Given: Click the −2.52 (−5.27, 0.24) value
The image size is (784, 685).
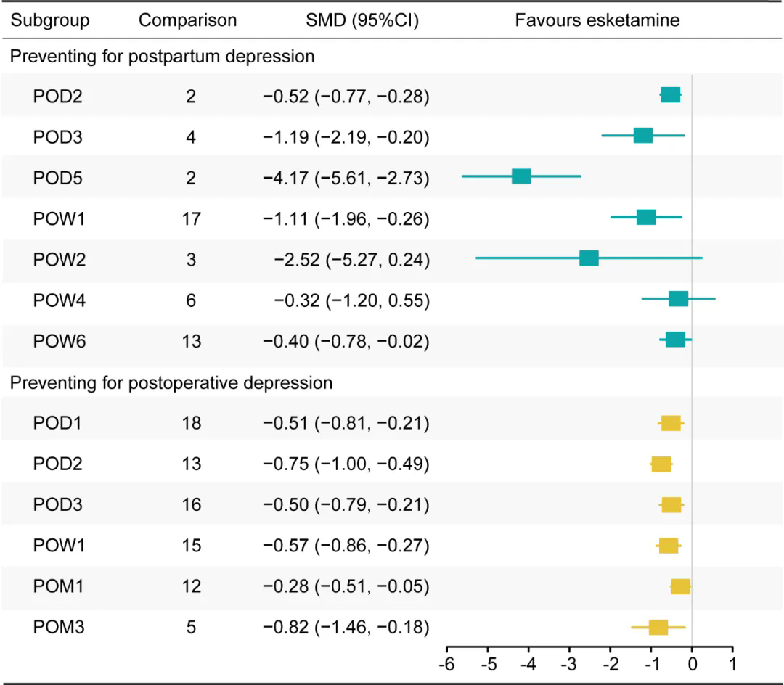Looking at the screenshot, I should click(352, 259).
